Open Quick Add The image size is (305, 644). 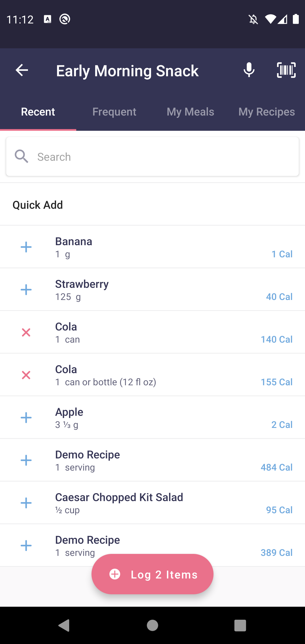pos(38,205)
